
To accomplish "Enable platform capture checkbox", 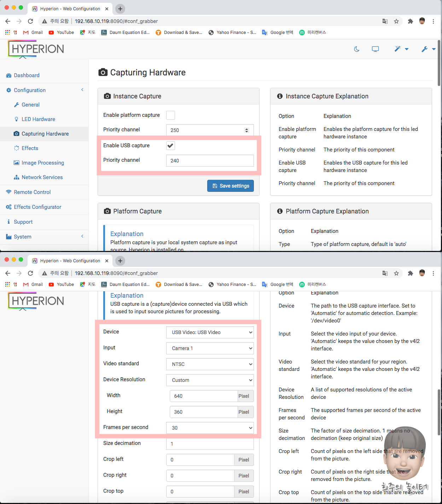I will 170,115.
